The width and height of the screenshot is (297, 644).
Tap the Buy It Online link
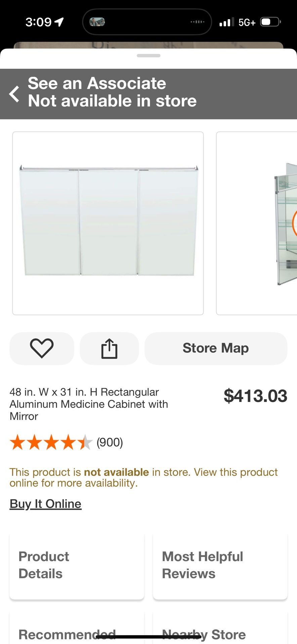click(x=45, y=504)
